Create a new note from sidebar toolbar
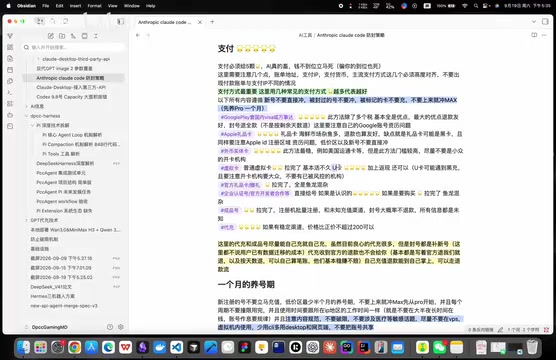Image resolution: width=556 pixels, height=360 pixels. [x=51, y=36]
